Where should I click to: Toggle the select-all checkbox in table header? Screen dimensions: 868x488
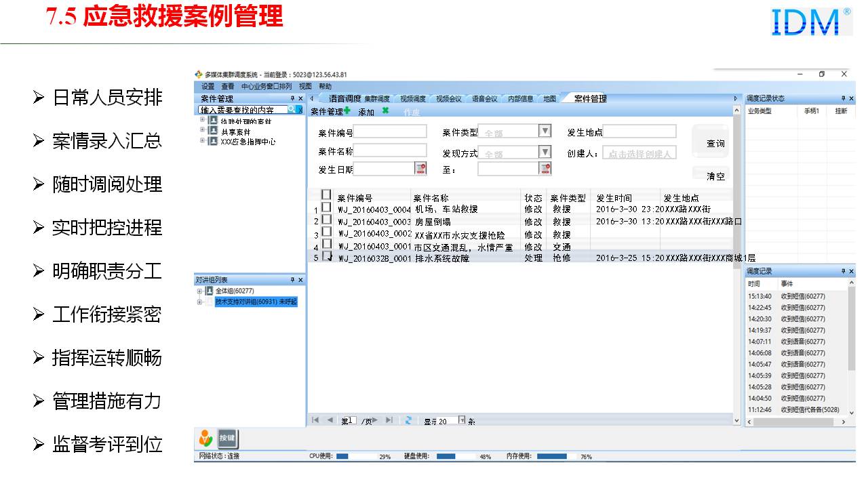326,196
